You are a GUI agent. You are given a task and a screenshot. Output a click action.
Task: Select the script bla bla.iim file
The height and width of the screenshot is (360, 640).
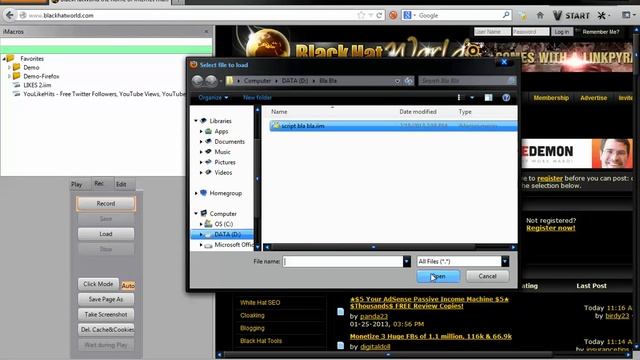tap(393, 126)
